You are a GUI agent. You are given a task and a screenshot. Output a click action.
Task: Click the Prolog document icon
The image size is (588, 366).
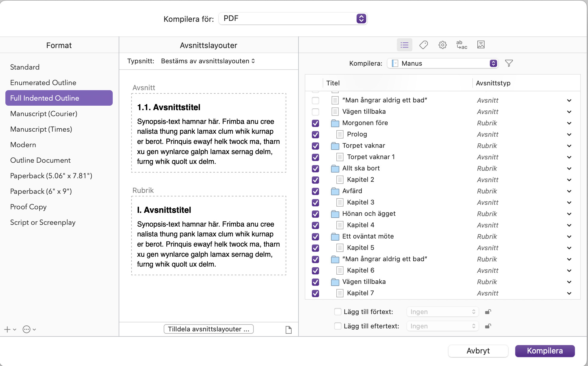point(340,134)
